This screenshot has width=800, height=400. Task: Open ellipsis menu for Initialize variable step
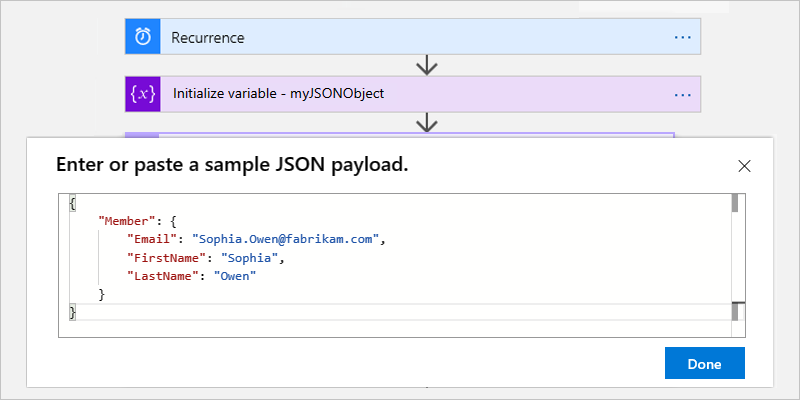[x=683, y=95]
